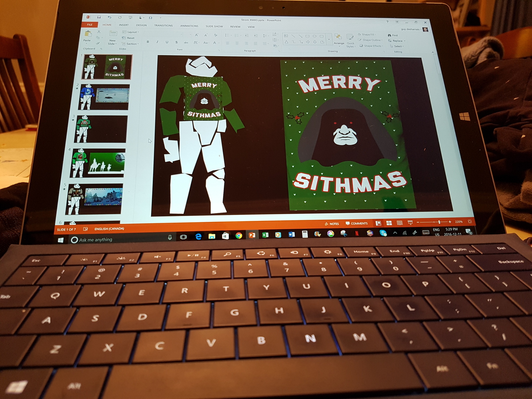Switch to Normal view in status bar
Viewport: 532px width, 399px height.
[x=378, y=223]
